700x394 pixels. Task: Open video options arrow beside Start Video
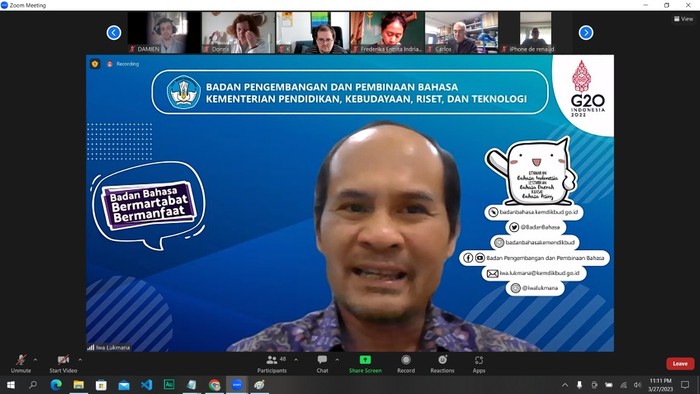[x=80, y=360]
